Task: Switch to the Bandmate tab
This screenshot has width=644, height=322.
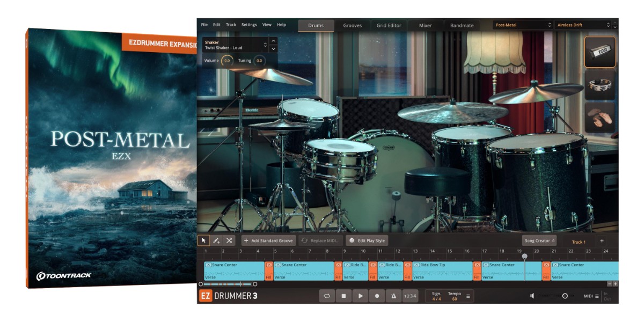Action: (462, 25)
